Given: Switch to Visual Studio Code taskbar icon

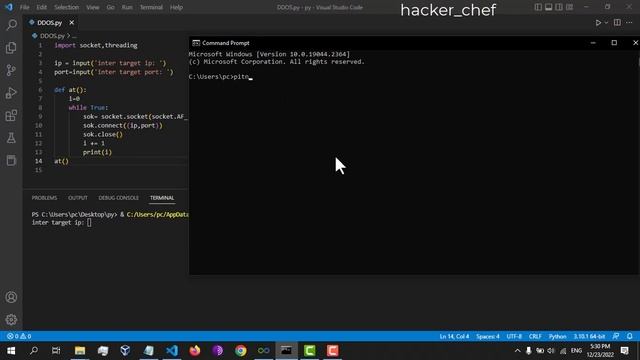Looking at the screenshot, I should 172,351.
